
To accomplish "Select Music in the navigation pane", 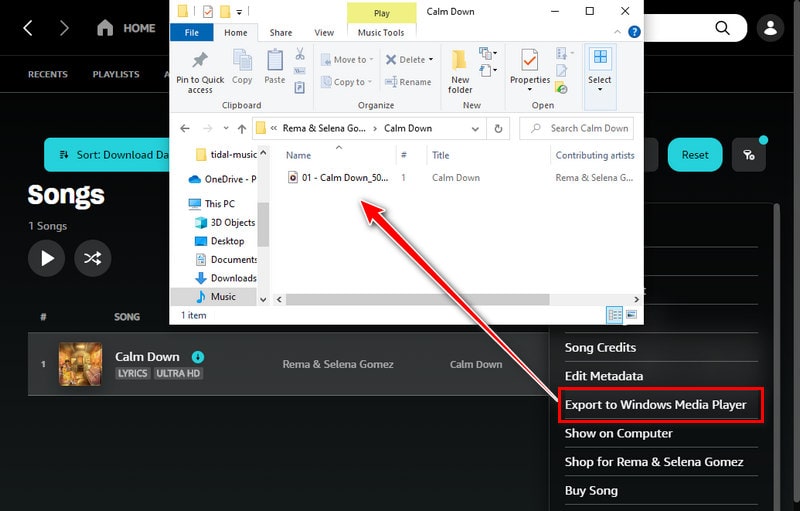I will [216, 296].
